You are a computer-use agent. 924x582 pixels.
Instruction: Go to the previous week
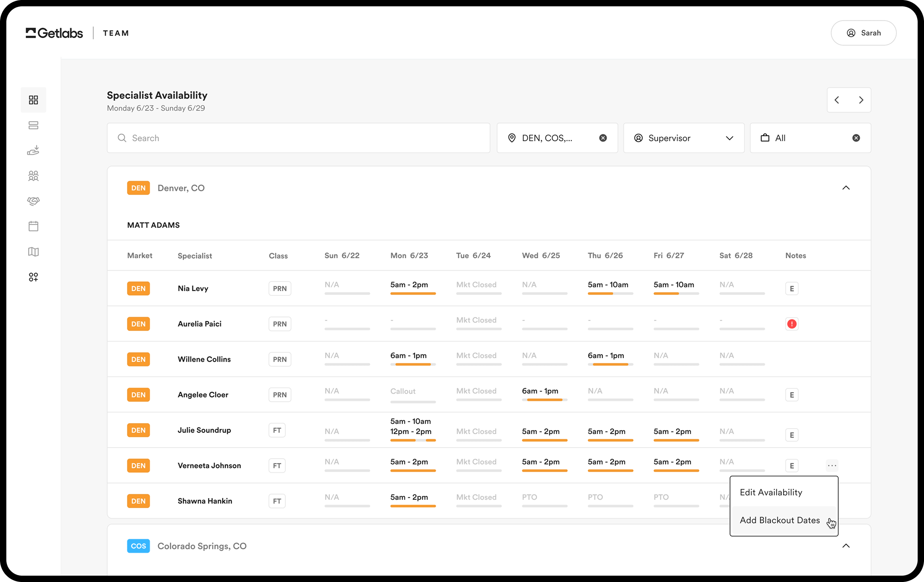click(x=837, y=100)
